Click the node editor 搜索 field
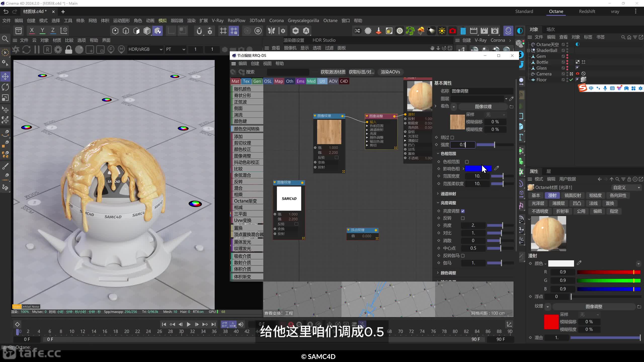 [288, 72]
